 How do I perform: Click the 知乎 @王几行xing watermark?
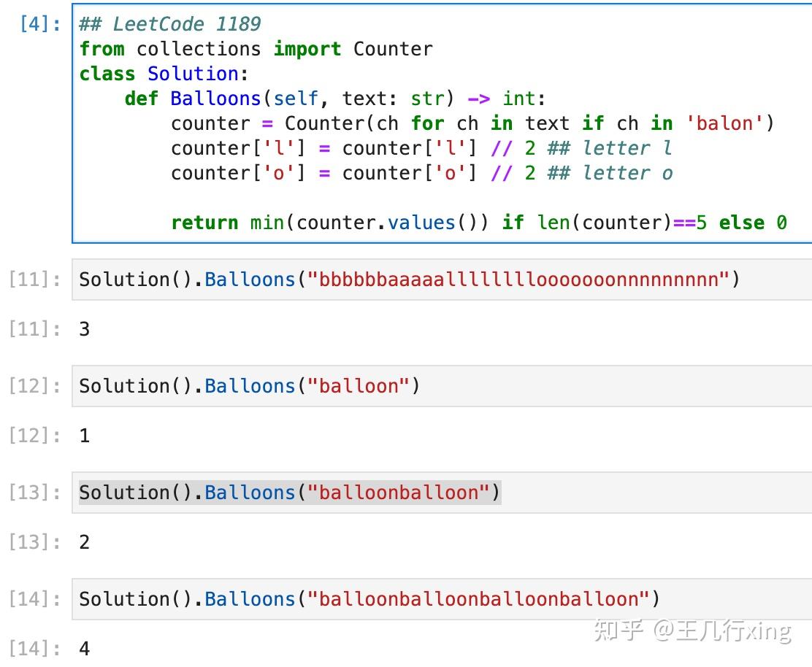click(692, 631)
